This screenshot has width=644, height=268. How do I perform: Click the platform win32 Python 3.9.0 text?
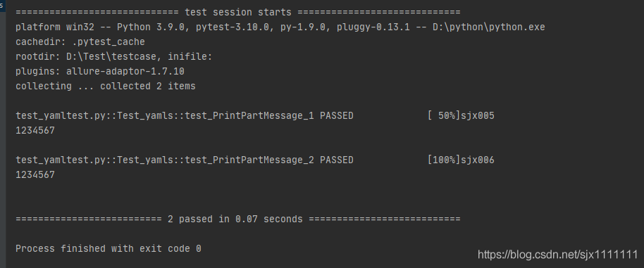click(103, 27)
